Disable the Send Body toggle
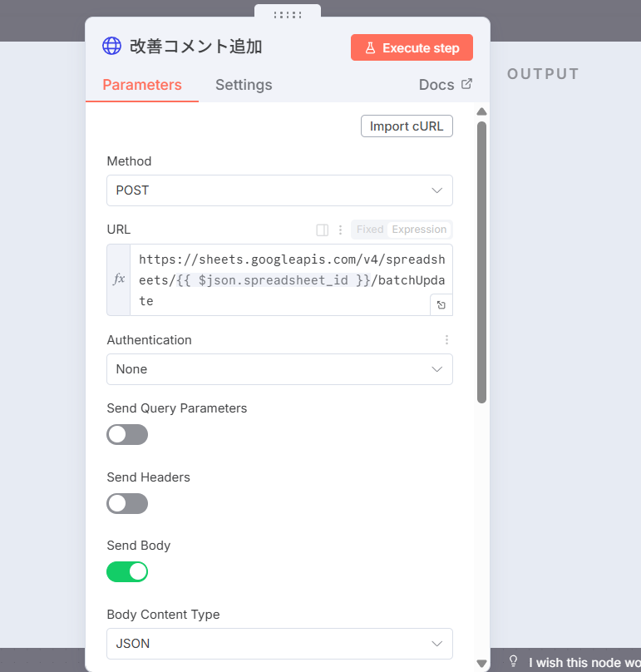Viewport: 641px width, 672px height. (127, 571)
